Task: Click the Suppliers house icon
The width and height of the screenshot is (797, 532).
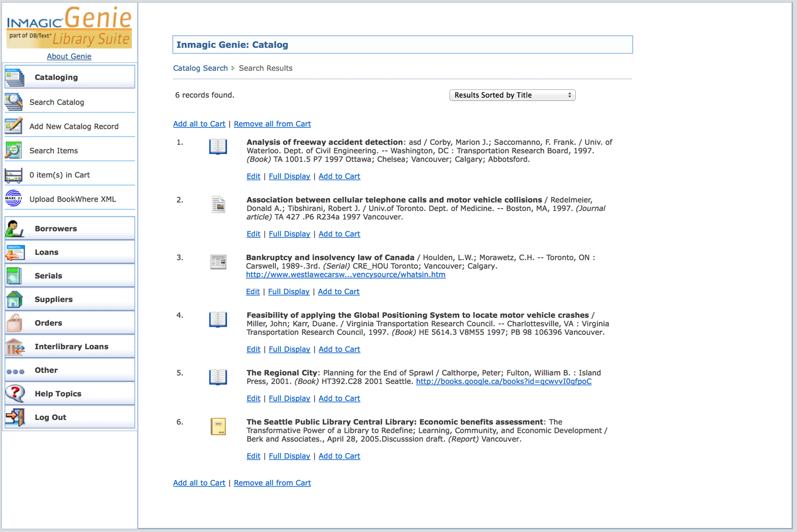Action: 14,299
